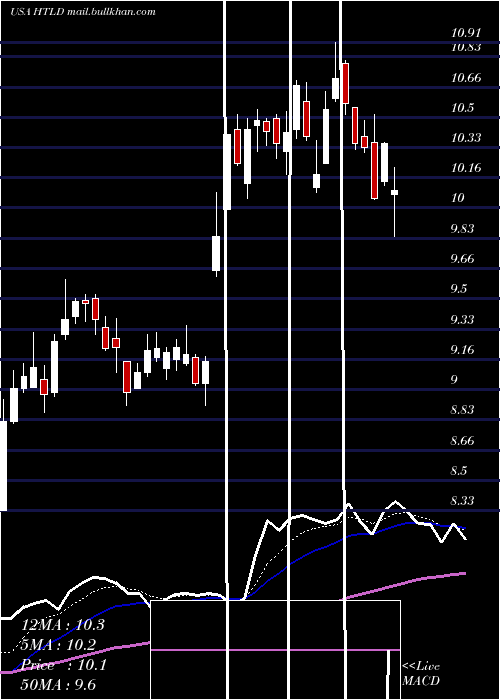Click the white gap-up candle near 9.83
This screenshot has width=500, height=700.
point(216,235)
